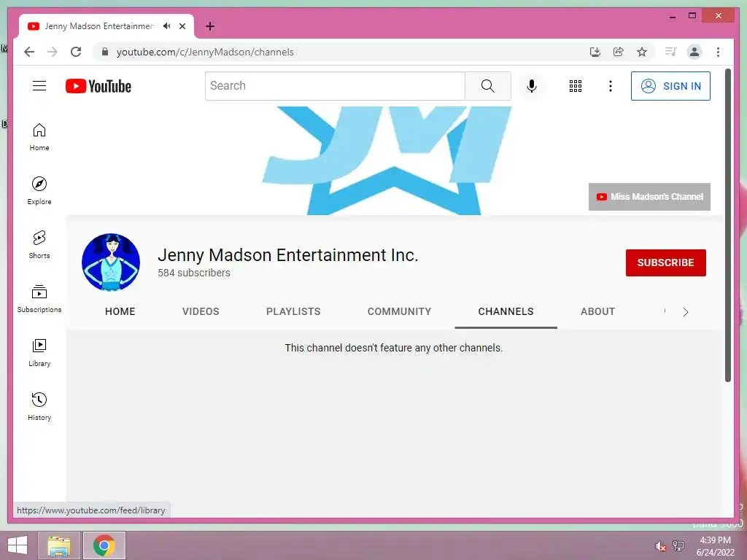Click the Chrome taskbar icon
The height and width of the screenshot is (560, 747).
104,545
